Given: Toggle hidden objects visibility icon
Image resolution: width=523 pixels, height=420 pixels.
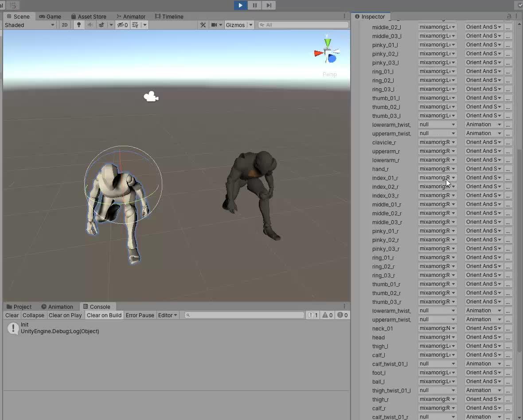Looking at the screenshot, I should click(122, 25).
